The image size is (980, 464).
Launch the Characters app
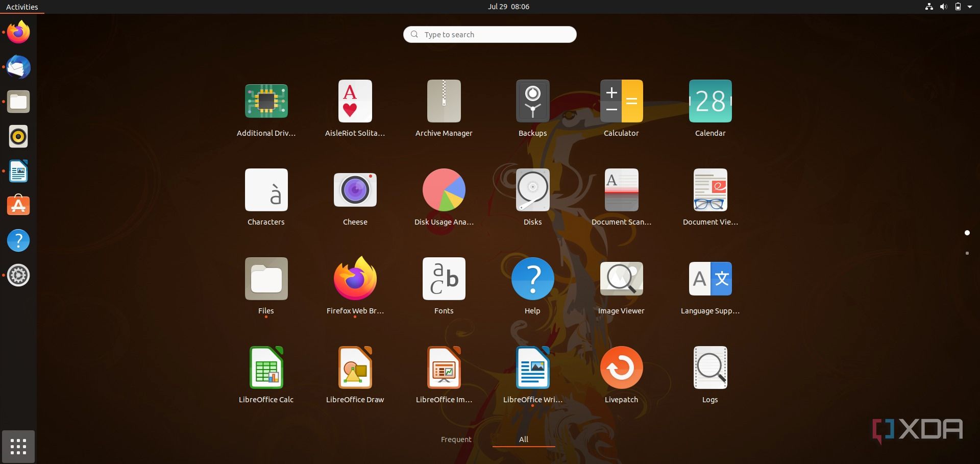[266, 190]
